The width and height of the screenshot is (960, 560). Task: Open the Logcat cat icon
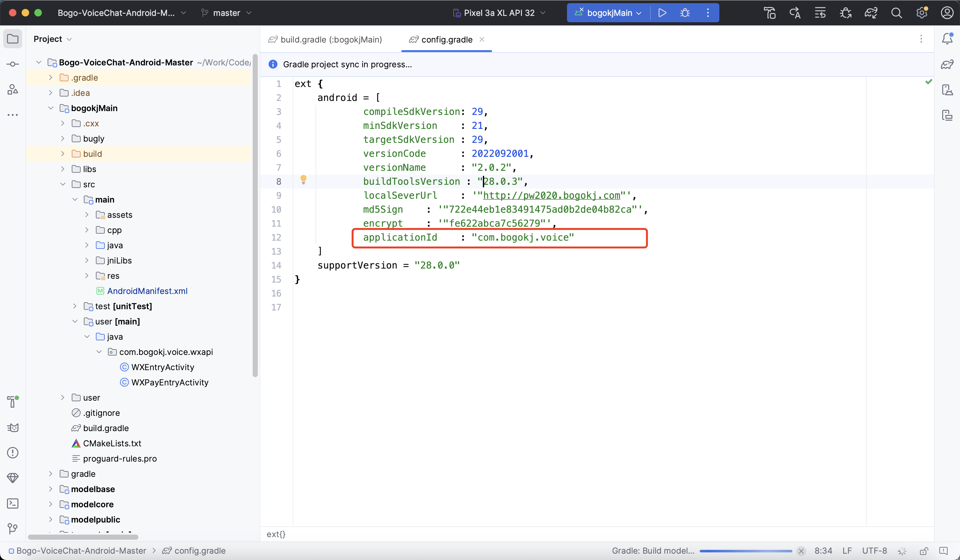(13, 427)
